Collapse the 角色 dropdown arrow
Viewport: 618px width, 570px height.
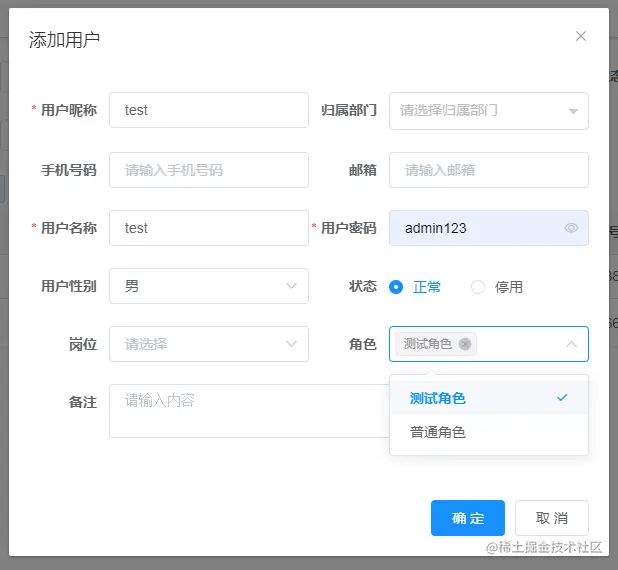(571, 344)
